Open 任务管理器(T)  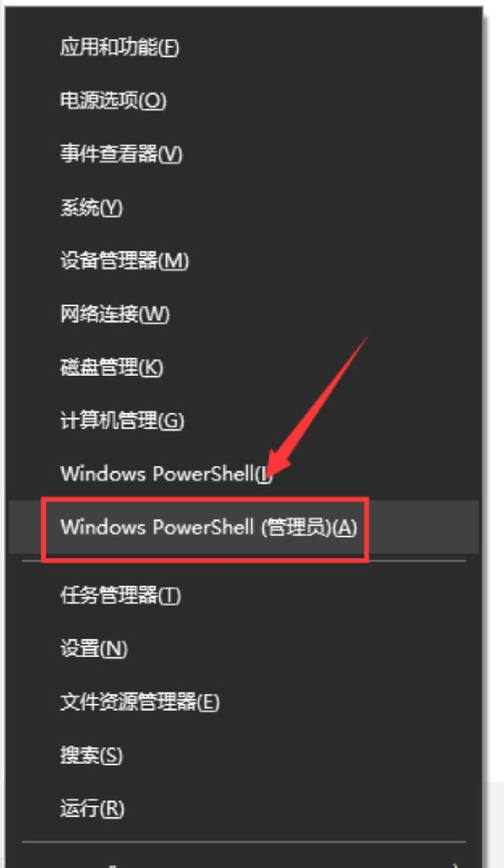244,595
